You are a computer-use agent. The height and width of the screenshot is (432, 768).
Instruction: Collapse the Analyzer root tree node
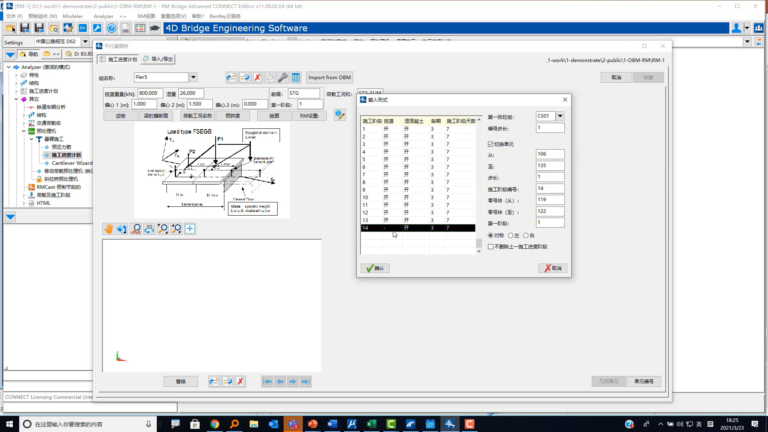(8, 67)
